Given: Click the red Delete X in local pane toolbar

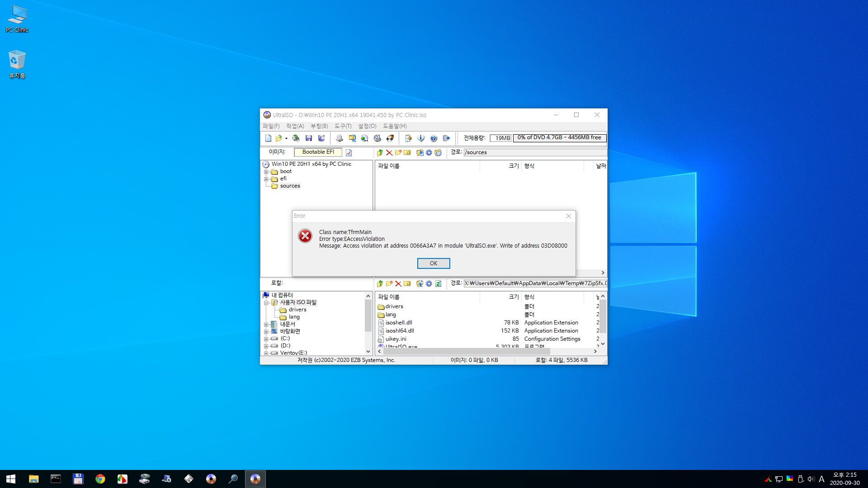Looking at the screenshot, I should (398, 284).
